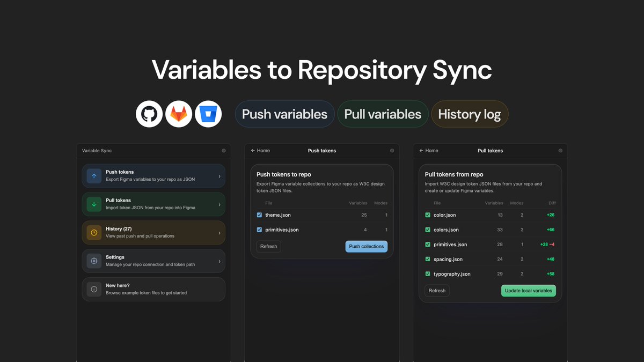The image size is (644, 362).
Task: Open the New here? menu item
Action: coord(153,290)
